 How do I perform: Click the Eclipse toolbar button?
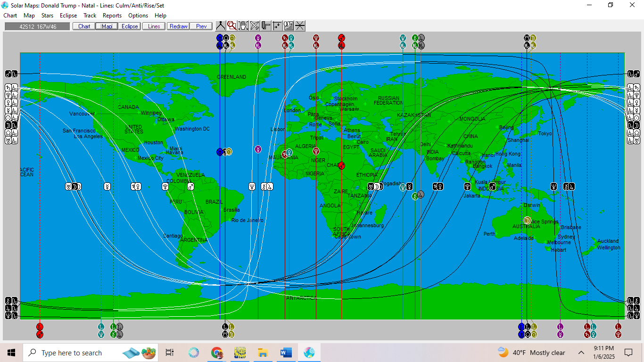(x=130, y=26)
